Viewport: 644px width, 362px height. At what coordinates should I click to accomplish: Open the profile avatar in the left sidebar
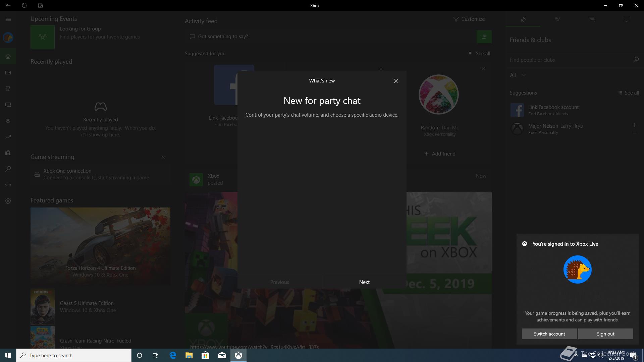pos(8,38)
